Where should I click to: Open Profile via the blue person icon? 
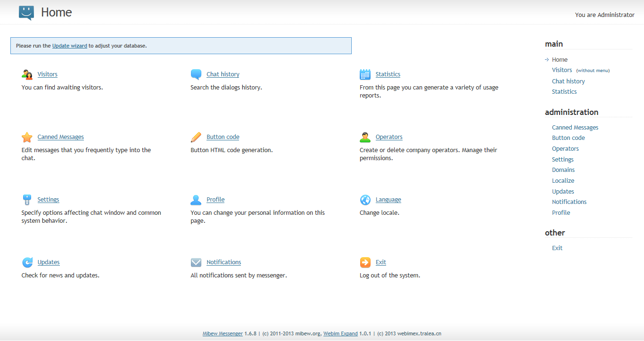click(196, 199)
